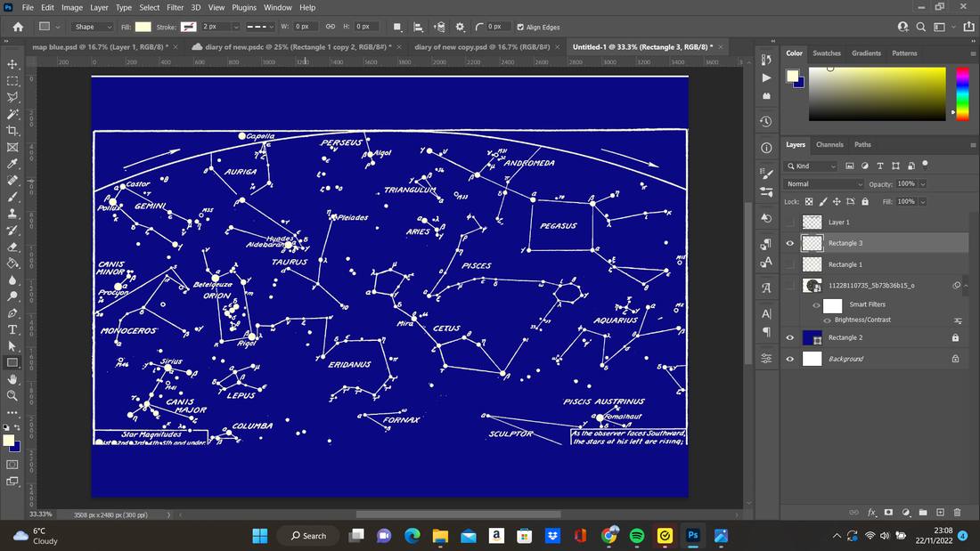The image size is (980, 551).
Task: Switch to the Channels tab
Action: (829, 144)
